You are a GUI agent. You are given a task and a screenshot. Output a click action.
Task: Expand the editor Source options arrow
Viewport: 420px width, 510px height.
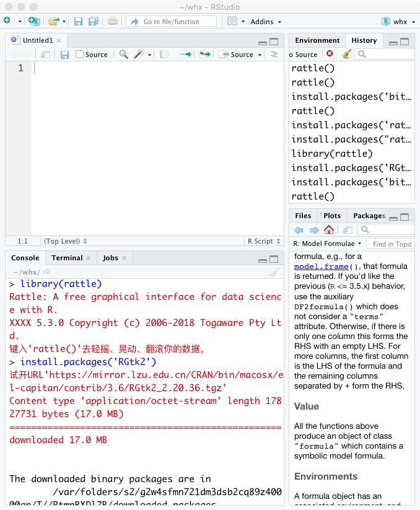pos(260,55)
